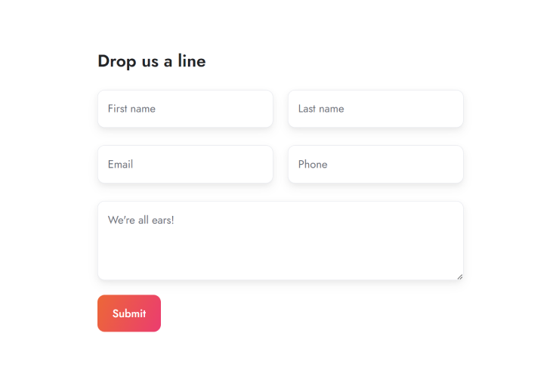Send the form with Submit
Viewport: 559px width, 392px height.
pyautogui.click(x=129, y=313)
